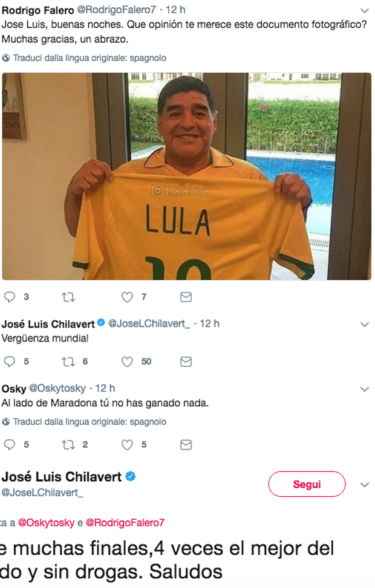Message the 'Vergüenza mundial' tweet envelope icon
This screenshot has height=588, width=375.
coord(186,362)
